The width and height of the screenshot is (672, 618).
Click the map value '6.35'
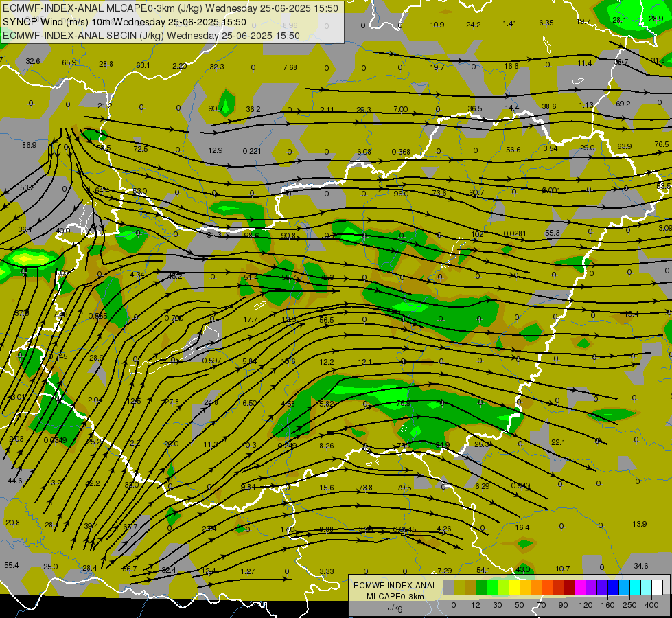pyautogui.click(x=546, y=23)
